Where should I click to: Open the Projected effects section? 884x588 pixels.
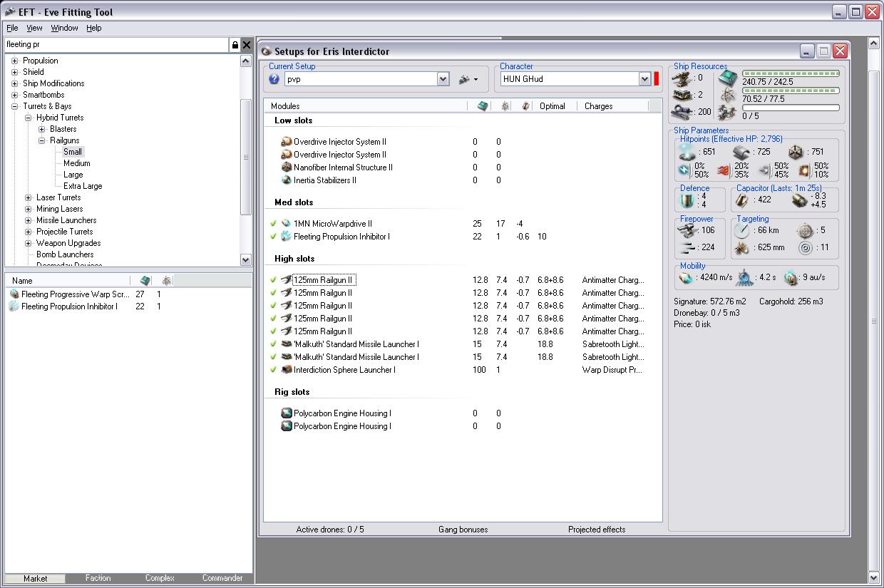pyautogui.click(x=597, y=530)
